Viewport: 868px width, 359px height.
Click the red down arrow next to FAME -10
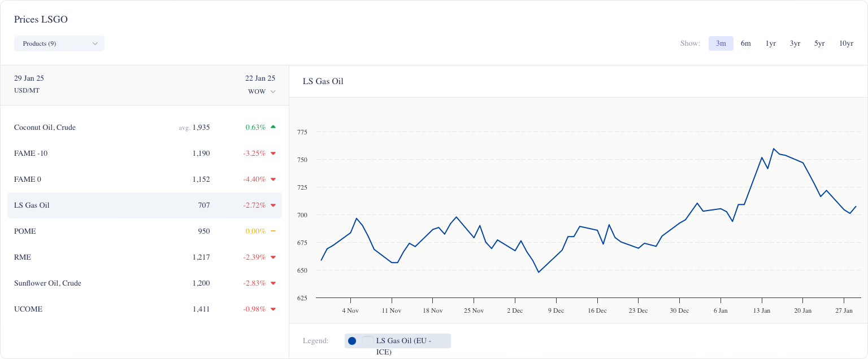click(273, 153)
